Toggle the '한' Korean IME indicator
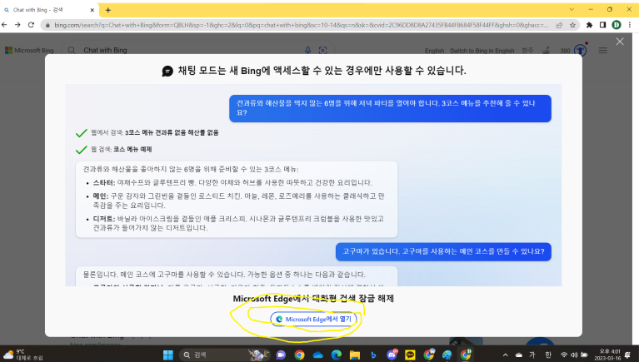The width and height of the screenshot is (644, 362). 548,355
